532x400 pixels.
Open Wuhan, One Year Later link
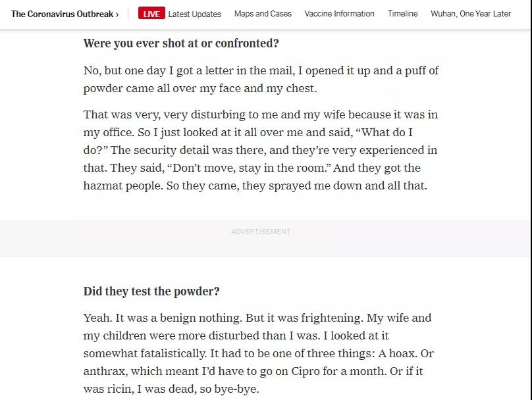471,14
